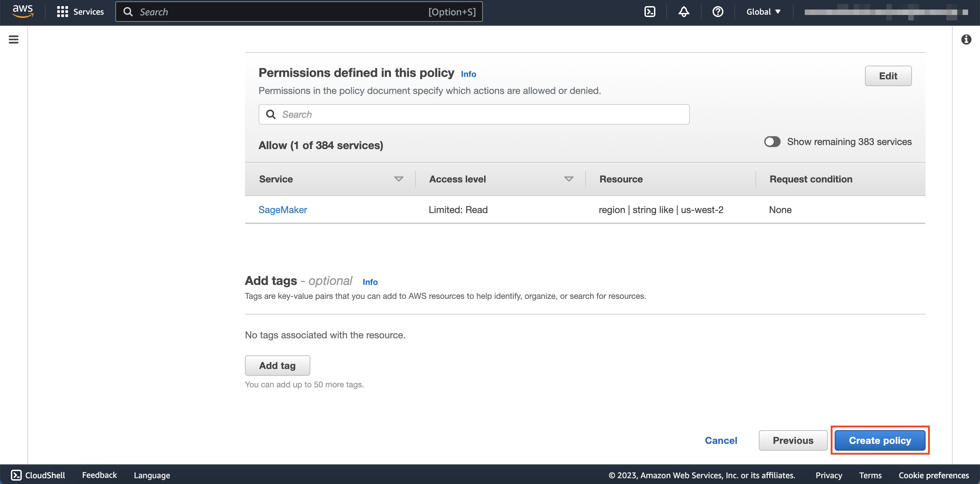Open the Language option in the footer
This screenshot has height=484, width=980.
pos(151,475)
